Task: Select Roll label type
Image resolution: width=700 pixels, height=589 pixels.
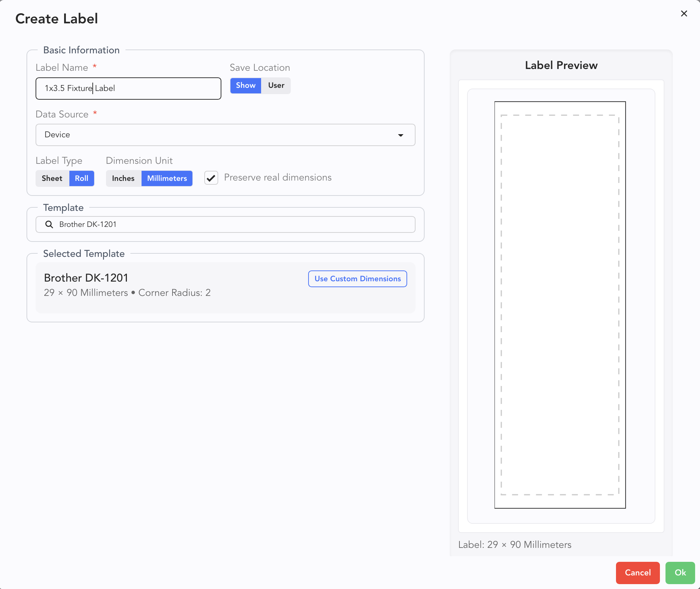Action: (82, 178)
